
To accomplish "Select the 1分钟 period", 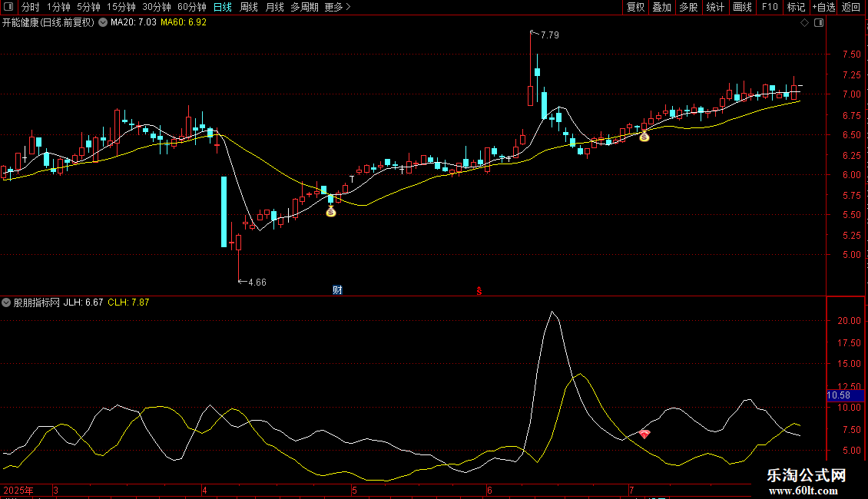I will click(x=58, y=7).
